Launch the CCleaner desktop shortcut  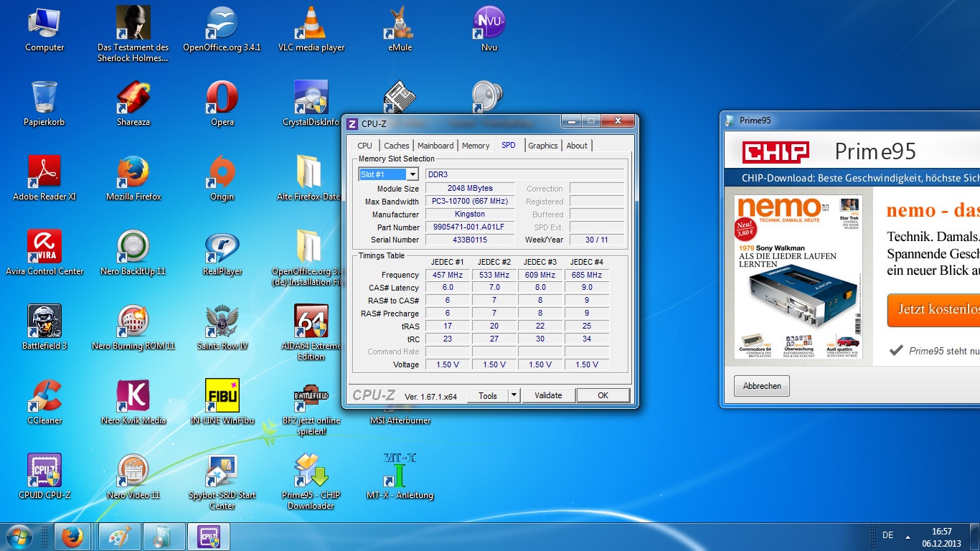[x=44, y=402]
